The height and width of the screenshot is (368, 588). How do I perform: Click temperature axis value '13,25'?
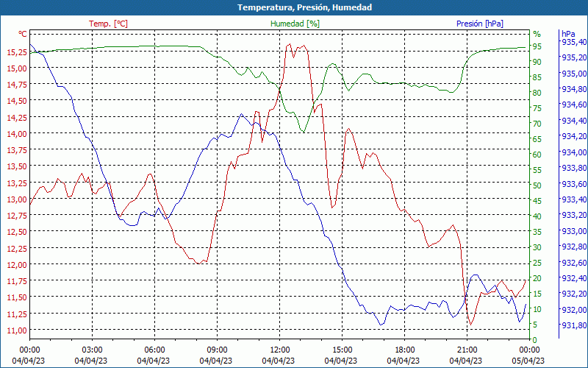point(17,183)
